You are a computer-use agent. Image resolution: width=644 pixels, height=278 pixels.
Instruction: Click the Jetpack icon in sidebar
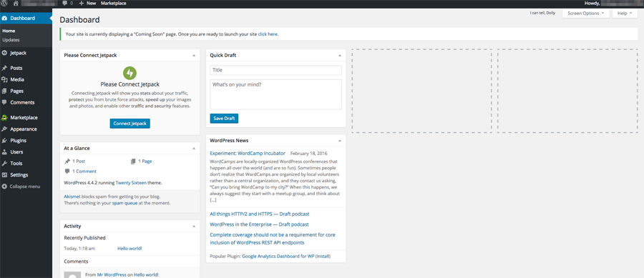pos(4,53)
